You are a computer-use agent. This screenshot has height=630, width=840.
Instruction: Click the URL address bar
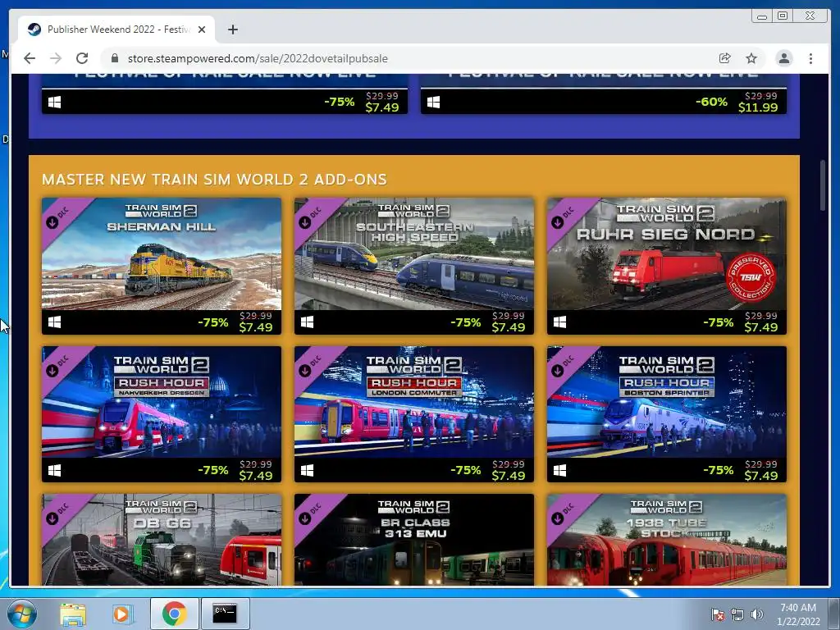click(413, 58)
